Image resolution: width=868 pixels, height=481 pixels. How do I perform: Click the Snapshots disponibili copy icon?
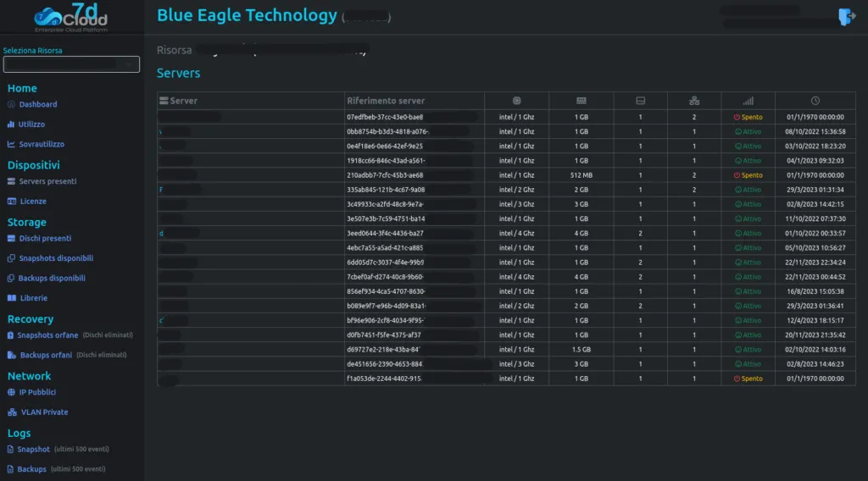pyautogui.click(x=11, y=258)
